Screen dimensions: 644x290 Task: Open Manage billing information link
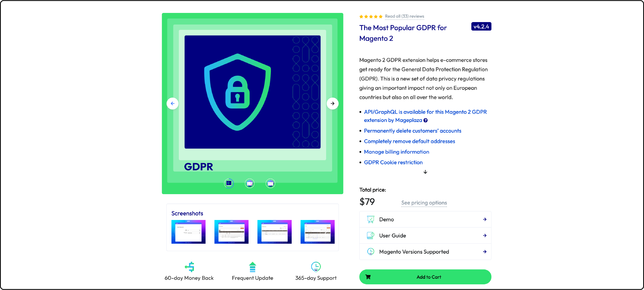(396, 152)
